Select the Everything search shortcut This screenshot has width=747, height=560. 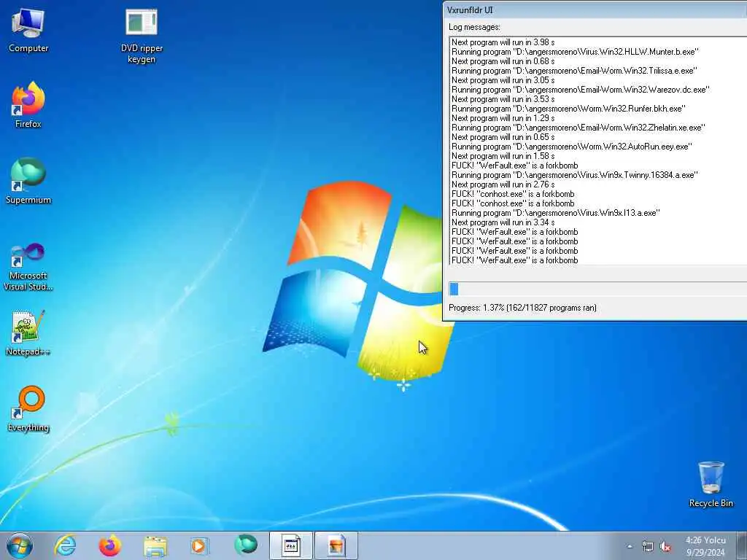[28, 408]
